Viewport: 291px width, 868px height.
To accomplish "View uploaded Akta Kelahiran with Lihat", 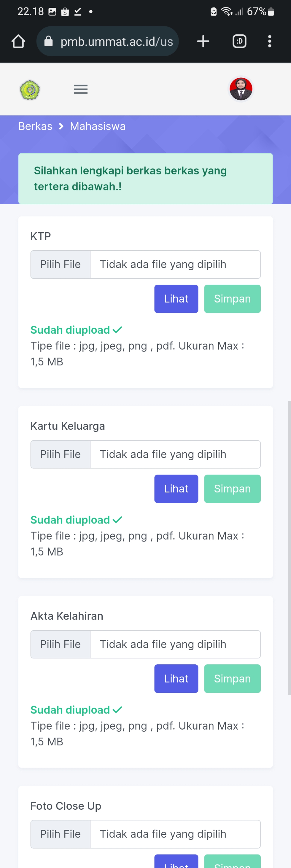I will (x=176, y=679).
